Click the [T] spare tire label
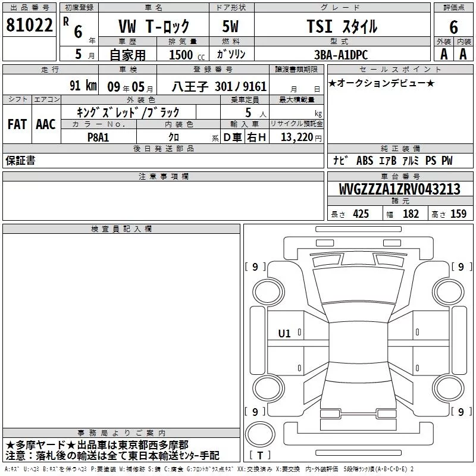This screenshot has height=476, width=476. [x=260, y=455]
